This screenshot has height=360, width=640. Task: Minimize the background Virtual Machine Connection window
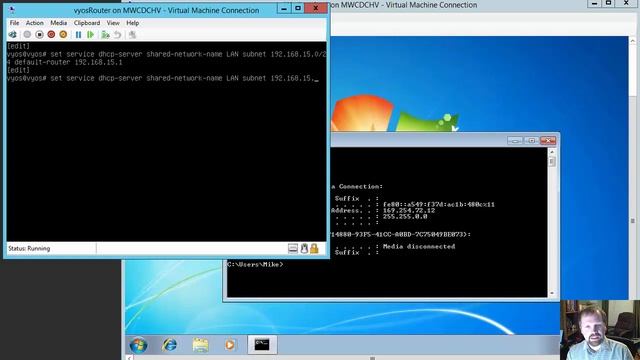pos(595,3)
